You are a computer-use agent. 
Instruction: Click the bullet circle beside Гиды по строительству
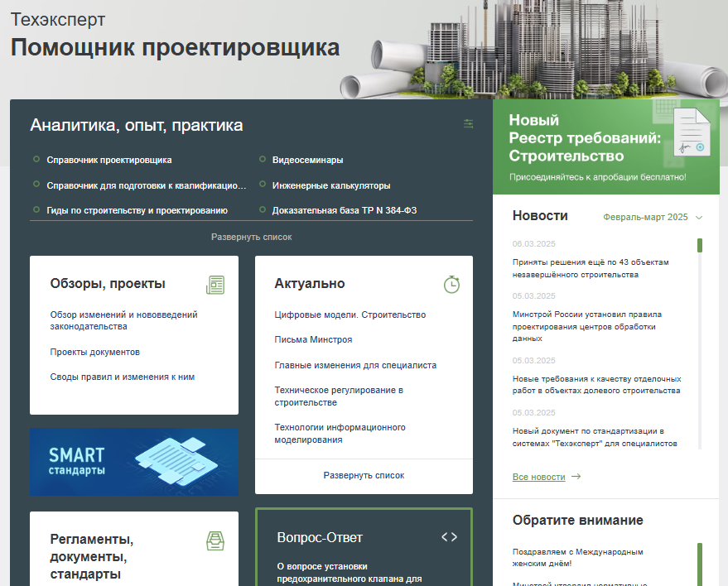[x=36, y=209]
